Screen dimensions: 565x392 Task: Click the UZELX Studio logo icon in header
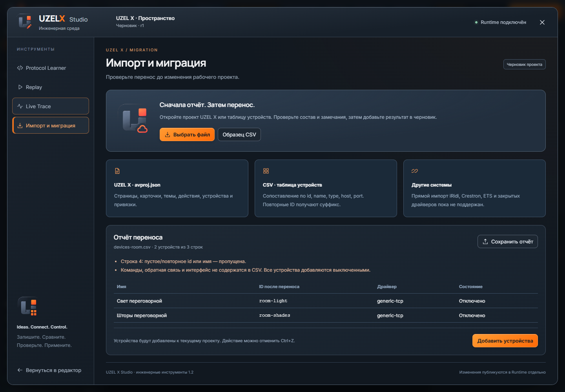[x=25, y=22]
